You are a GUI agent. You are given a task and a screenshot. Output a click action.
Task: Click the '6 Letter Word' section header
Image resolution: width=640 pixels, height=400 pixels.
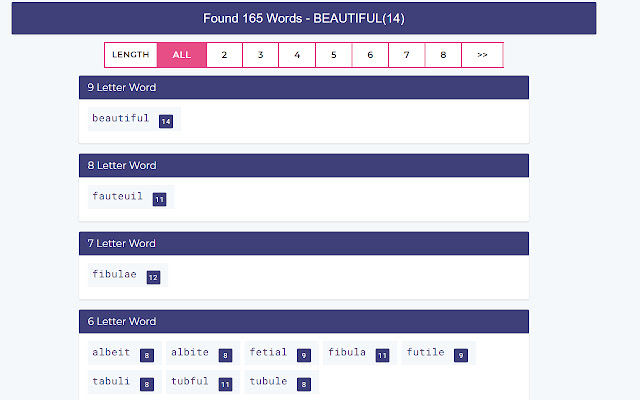304,321
